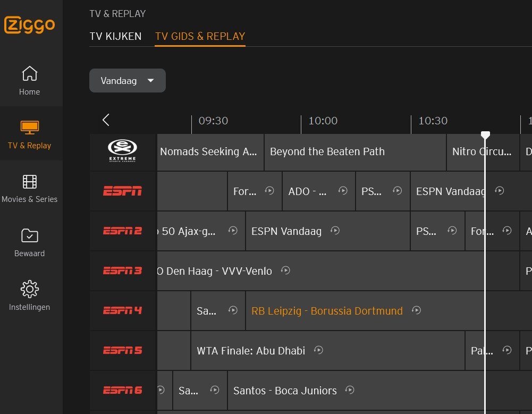Click replay icon on ESPN 5 Pa... programme

(x=507, y=350)
